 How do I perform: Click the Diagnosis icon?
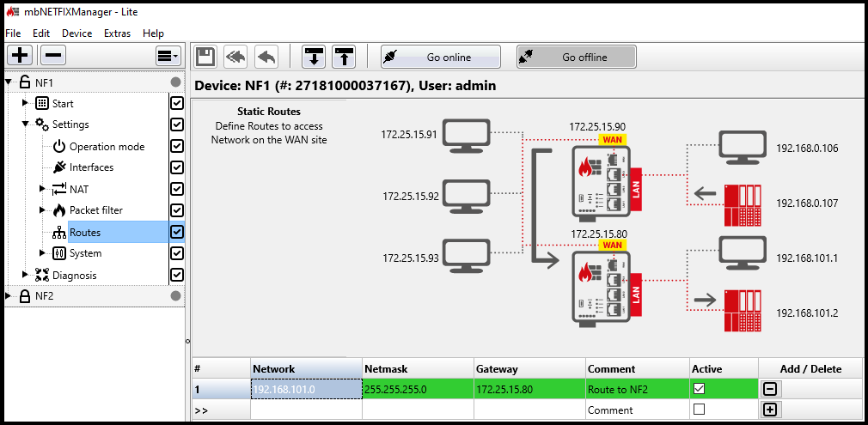click(x=42, y=275)
